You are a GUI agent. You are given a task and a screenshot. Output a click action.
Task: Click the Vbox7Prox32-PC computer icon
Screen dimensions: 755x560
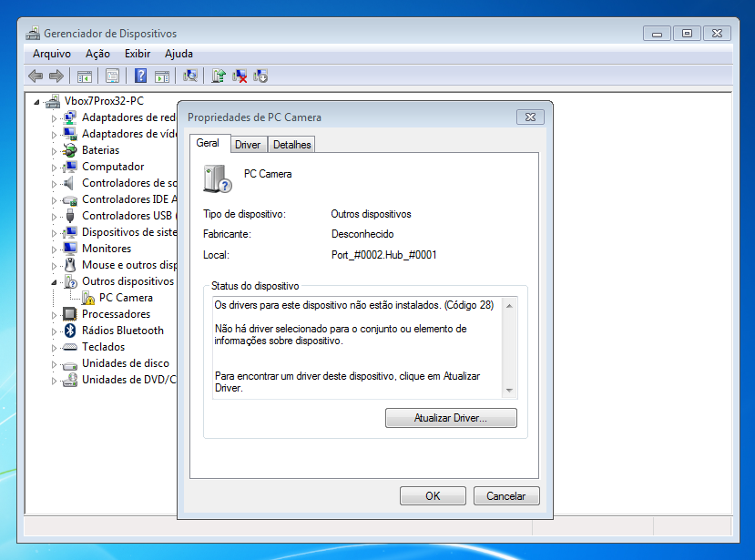(53, 101)
